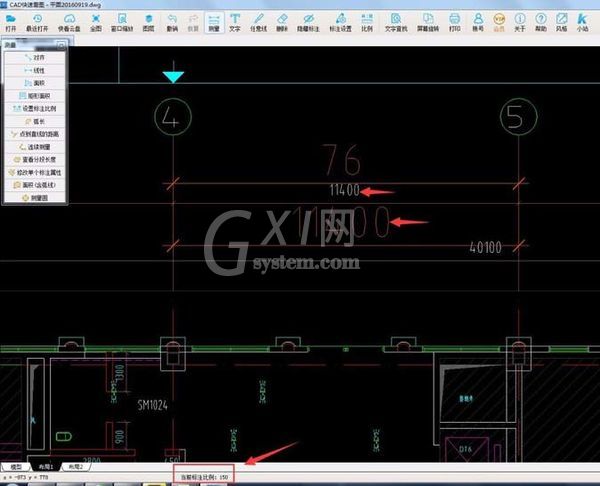The image size is (600, 486).
Task: Choose 矩形面积 rectangle area measure
Action: pos(35,96)
